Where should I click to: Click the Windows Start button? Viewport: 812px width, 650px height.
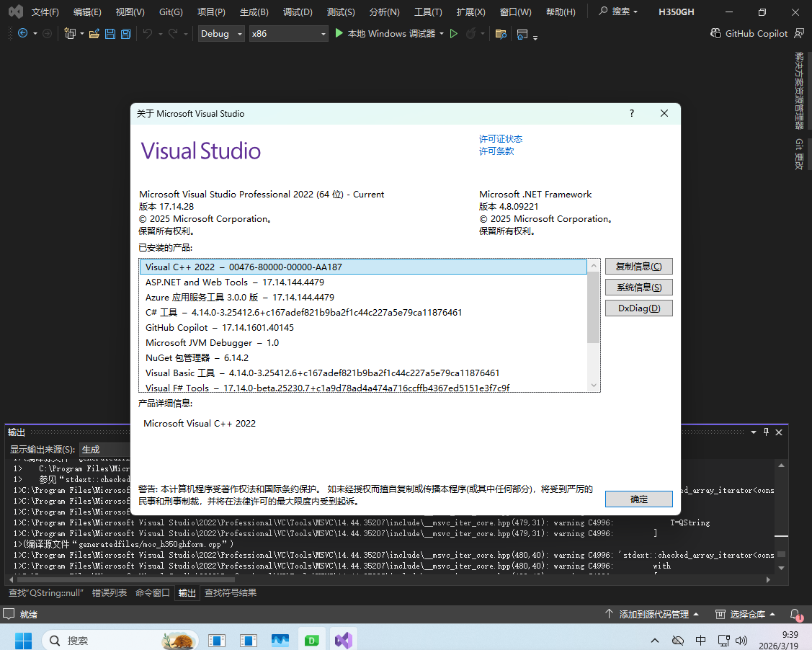pos(23,641)
